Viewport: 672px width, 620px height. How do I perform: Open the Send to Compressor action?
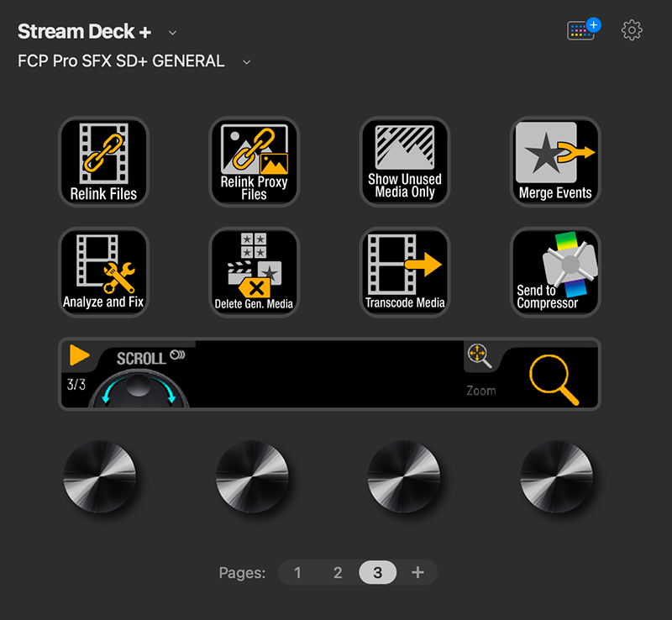tap(554, 272)
